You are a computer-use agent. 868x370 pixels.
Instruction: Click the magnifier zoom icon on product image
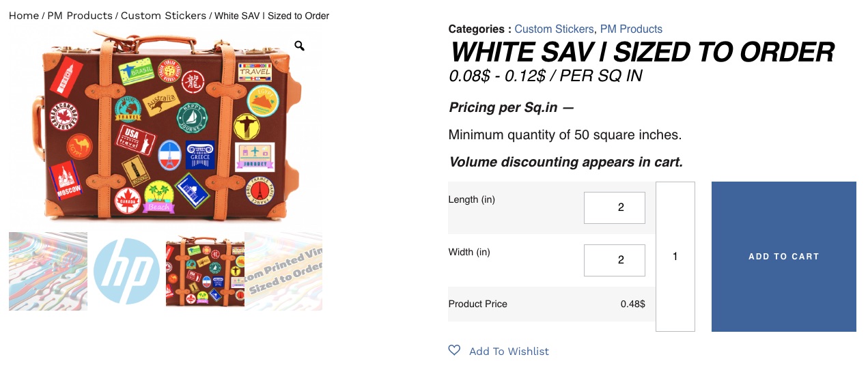point(299,46)
